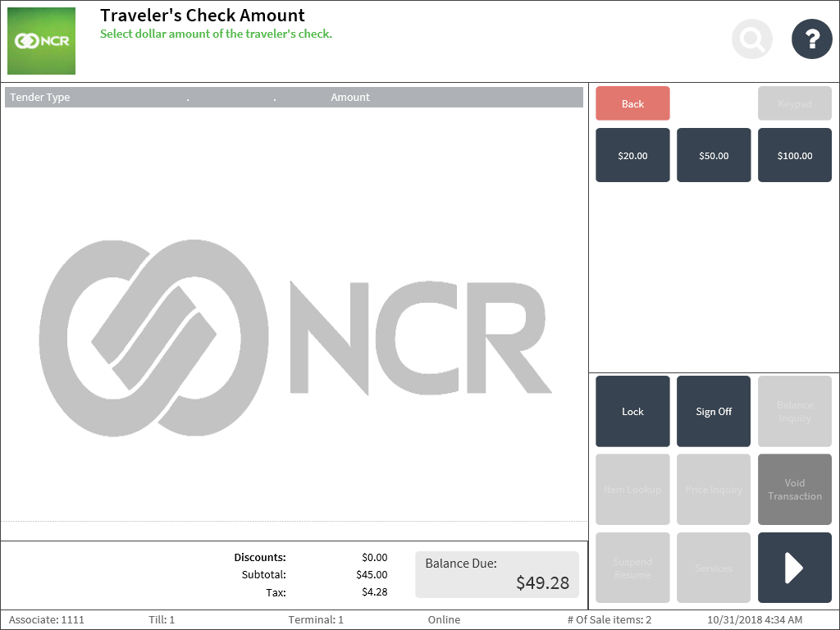Click the Tax value $4.28
The width and height of the screenshot is (840, 630).
tap(374, 592)
